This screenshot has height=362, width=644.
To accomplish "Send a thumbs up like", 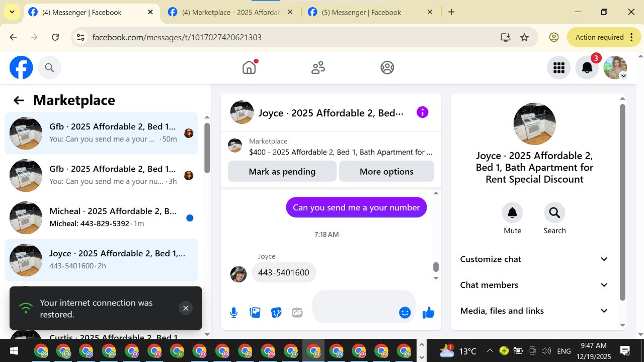I will pos(429,313).
